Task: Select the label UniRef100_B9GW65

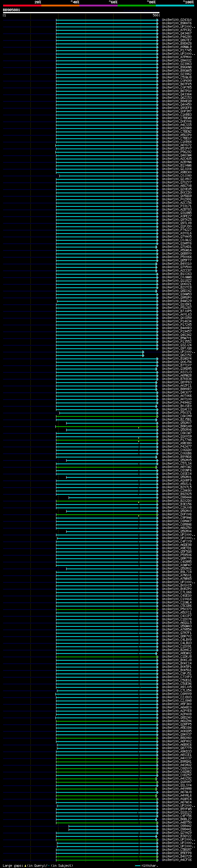Action: coord(177,71)
